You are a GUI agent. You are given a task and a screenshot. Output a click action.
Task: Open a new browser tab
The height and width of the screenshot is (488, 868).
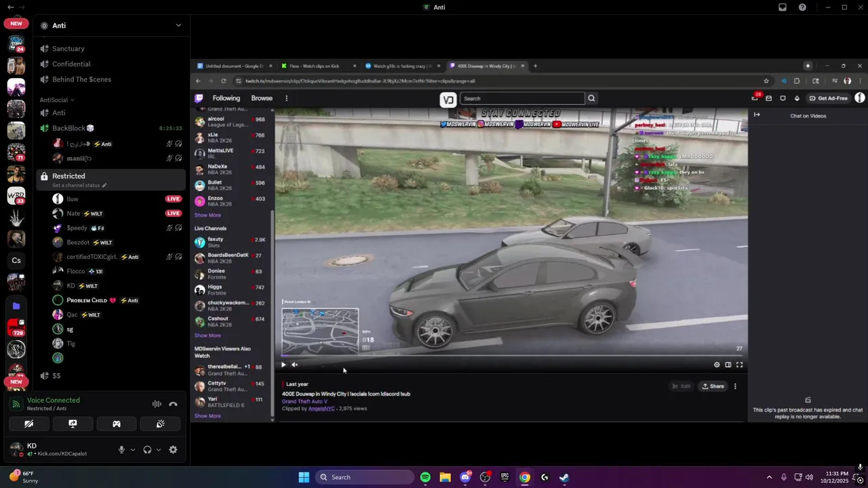click(535, 66)
